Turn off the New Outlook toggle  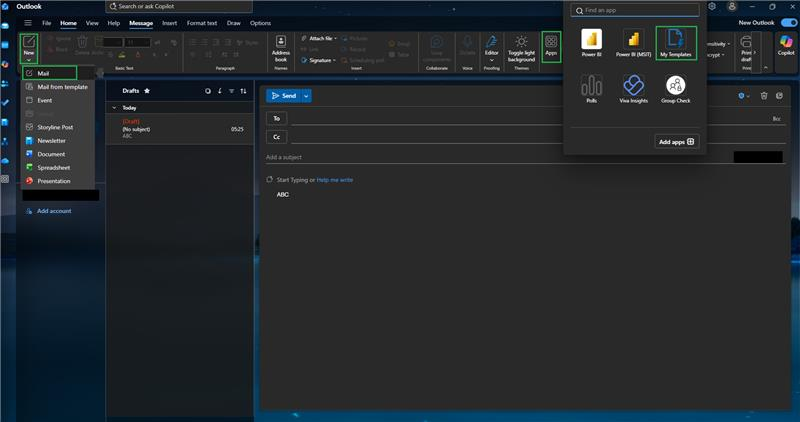(x=788, y=22)
